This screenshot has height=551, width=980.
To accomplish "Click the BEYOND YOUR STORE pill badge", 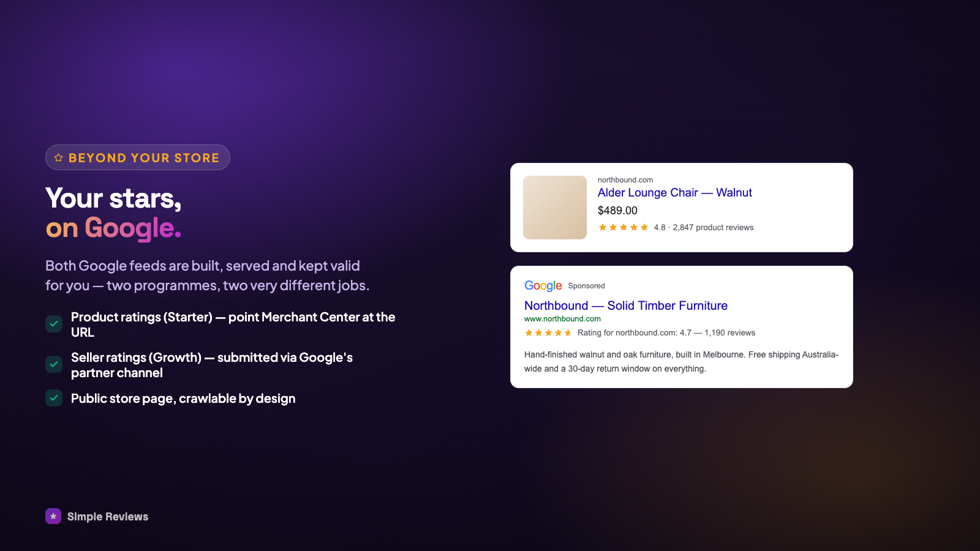I will click(138, 157).
